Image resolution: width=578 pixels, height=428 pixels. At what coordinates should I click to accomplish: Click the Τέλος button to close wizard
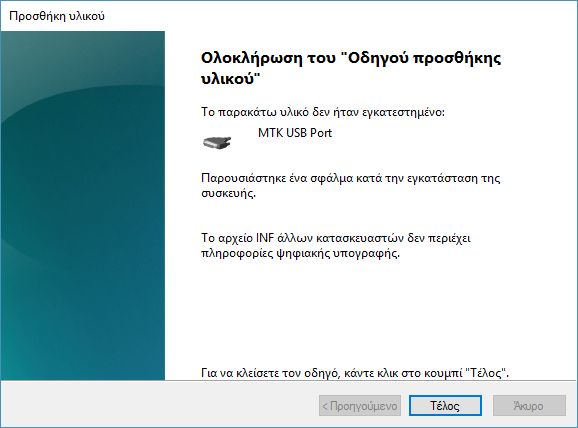pyautogui.click(x=445, y=406)
